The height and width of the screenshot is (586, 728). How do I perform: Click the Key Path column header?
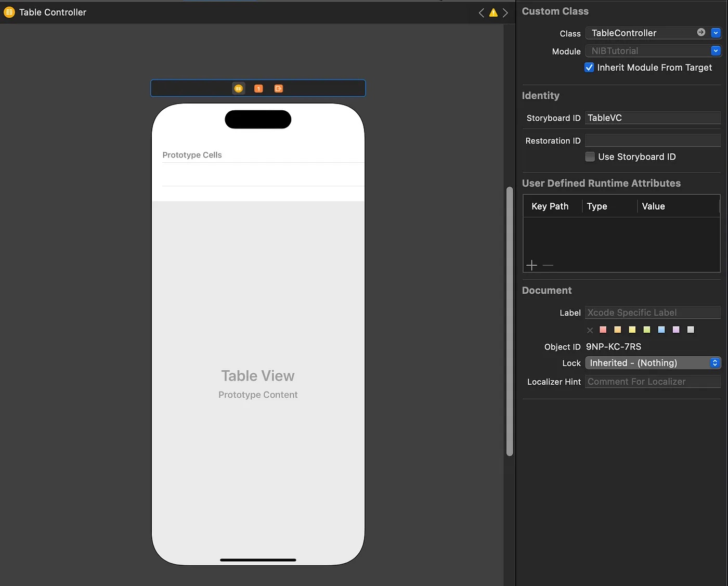pos(550,206)
